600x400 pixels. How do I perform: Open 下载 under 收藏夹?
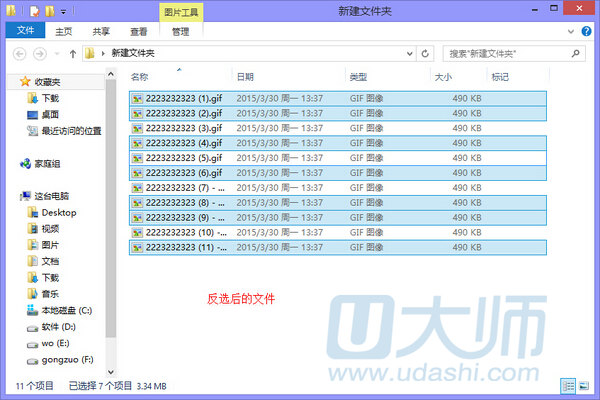50,98
